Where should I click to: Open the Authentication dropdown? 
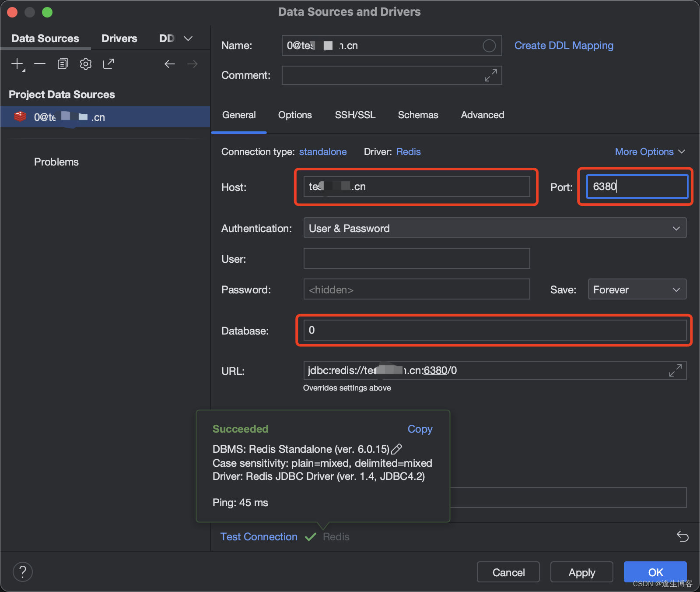tap(495, 228)
